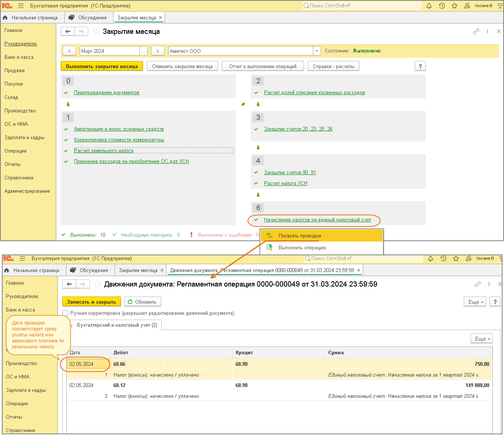Sort entries by the Сумма column header
The image size is (504, 435).
(409, 352)
